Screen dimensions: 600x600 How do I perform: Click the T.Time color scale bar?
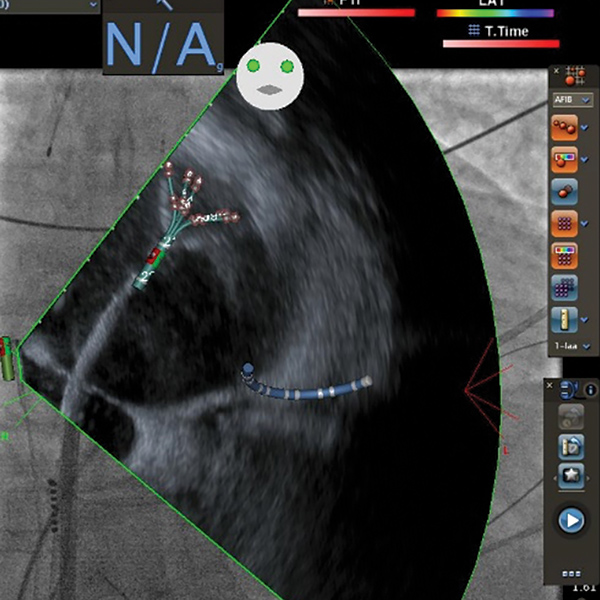click(x=500, y=44)
